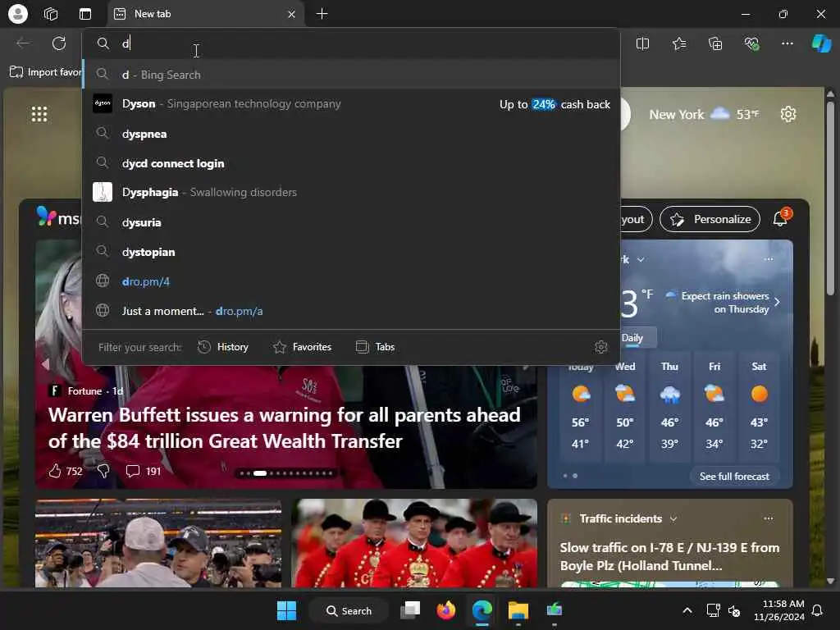
Task: Open the weather card more options
Action: coord(768,259)
